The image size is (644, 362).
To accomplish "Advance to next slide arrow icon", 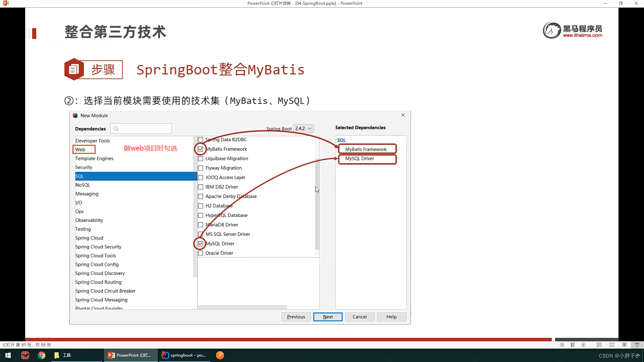I will point(584,345).
